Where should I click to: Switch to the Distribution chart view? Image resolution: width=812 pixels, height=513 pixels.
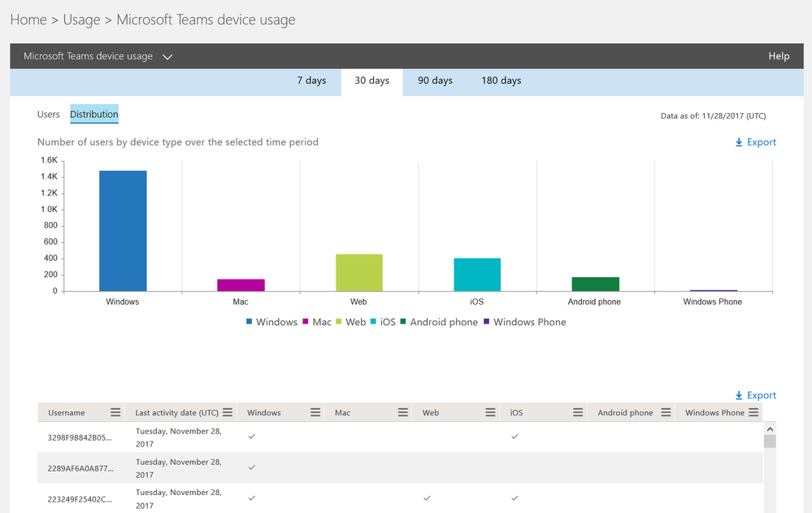[94, 114]
